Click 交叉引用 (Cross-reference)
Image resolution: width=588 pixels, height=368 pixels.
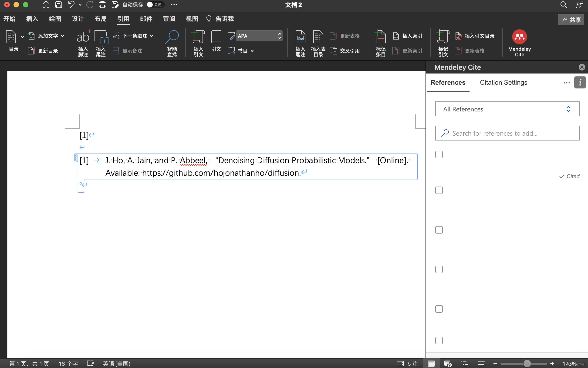tap(345, 51)
